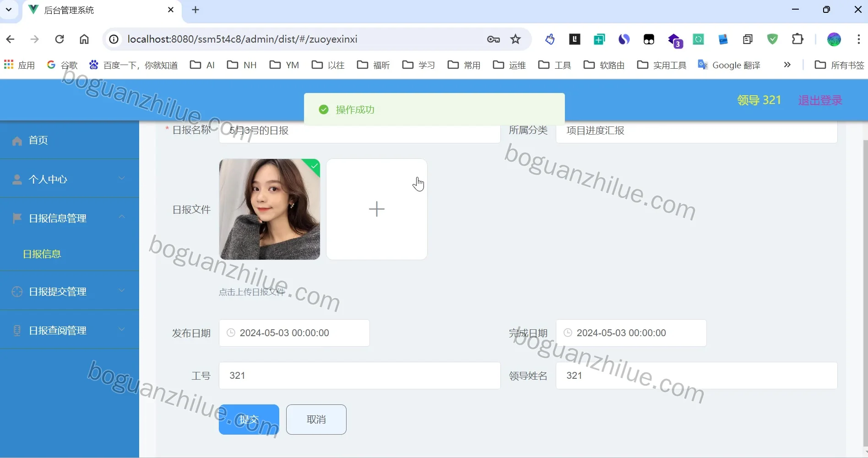Open the Chrome three-dot menu

(858, 39)
